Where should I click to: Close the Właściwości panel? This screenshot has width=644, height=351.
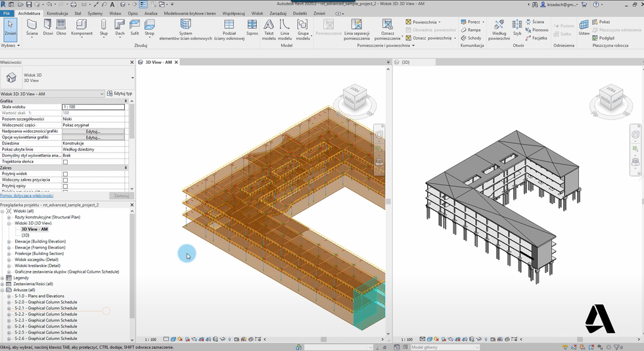[132, 62]
